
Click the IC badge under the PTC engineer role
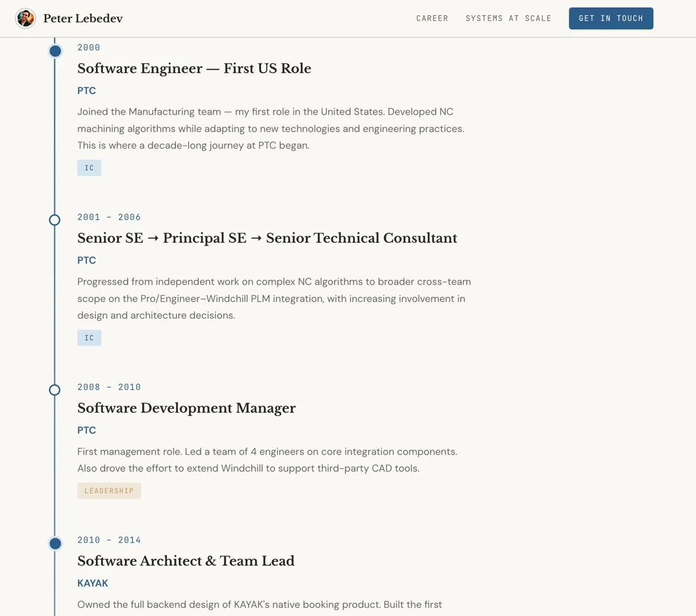[89, 168]
